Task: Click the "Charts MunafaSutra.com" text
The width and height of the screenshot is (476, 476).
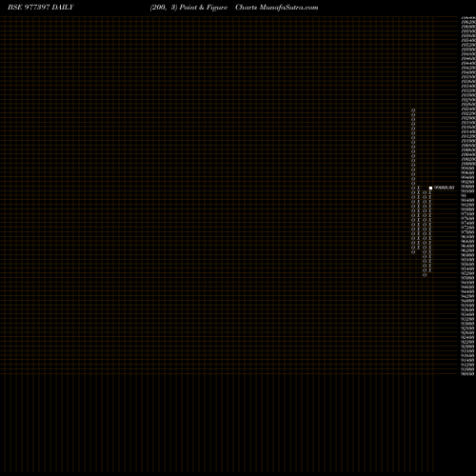Action: click(x=277, y=8)
